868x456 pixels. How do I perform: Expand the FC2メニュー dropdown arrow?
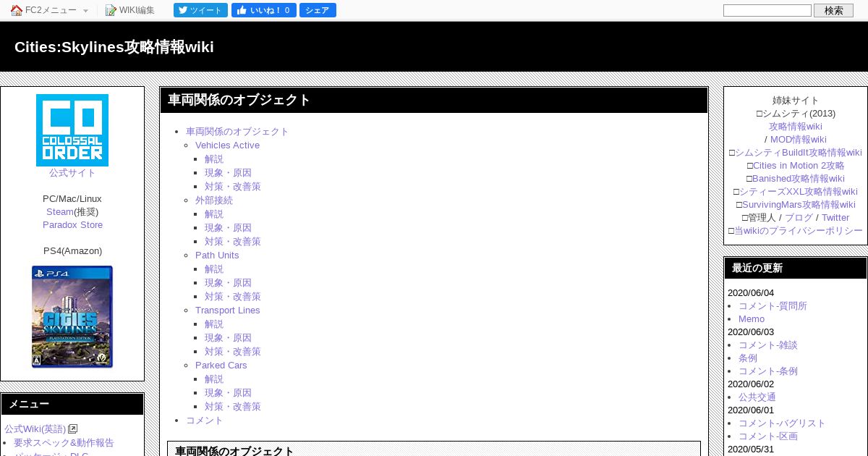[85, 11]
